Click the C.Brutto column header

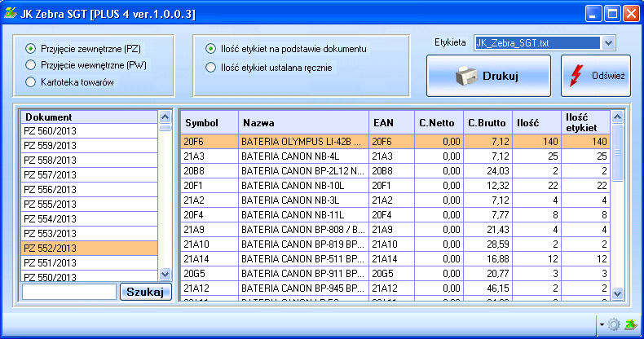487,123
